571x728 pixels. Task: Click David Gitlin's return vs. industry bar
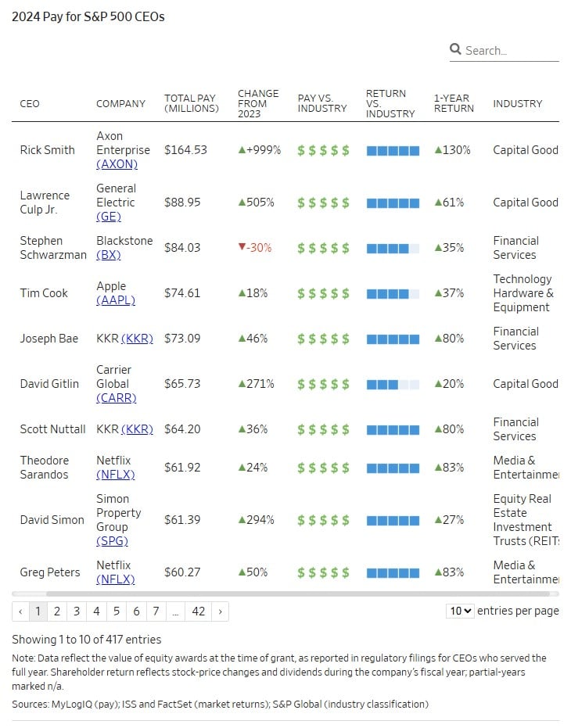click(393, 385)
